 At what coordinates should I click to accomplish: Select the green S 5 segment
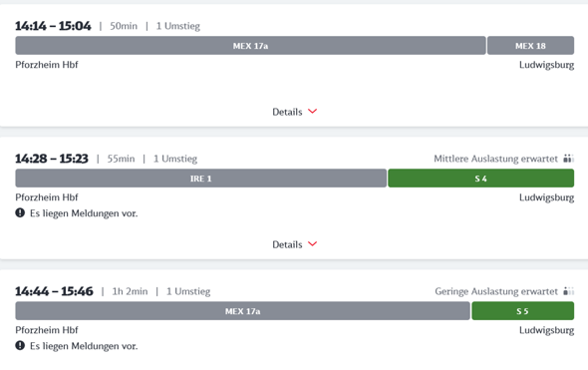point(523,311)
